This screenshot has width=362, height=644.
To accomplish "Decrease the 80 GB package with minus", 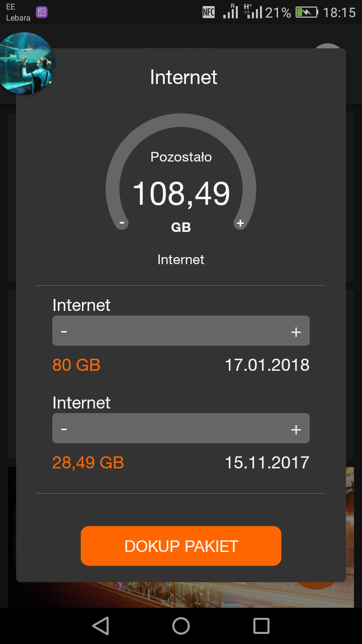I will pyautogui.click(x=63, y=331).
